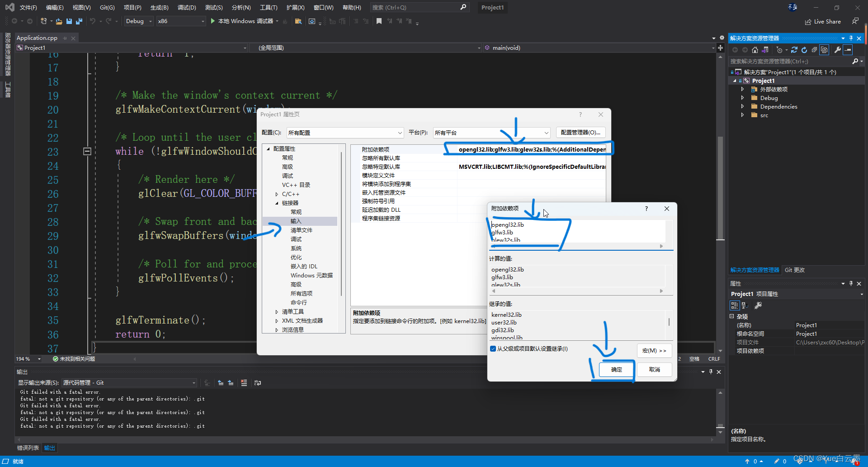868x467 pixels.
Task: Toggle Preview Selected Items in Solution Explorer
Action: [x=848, y=50]
